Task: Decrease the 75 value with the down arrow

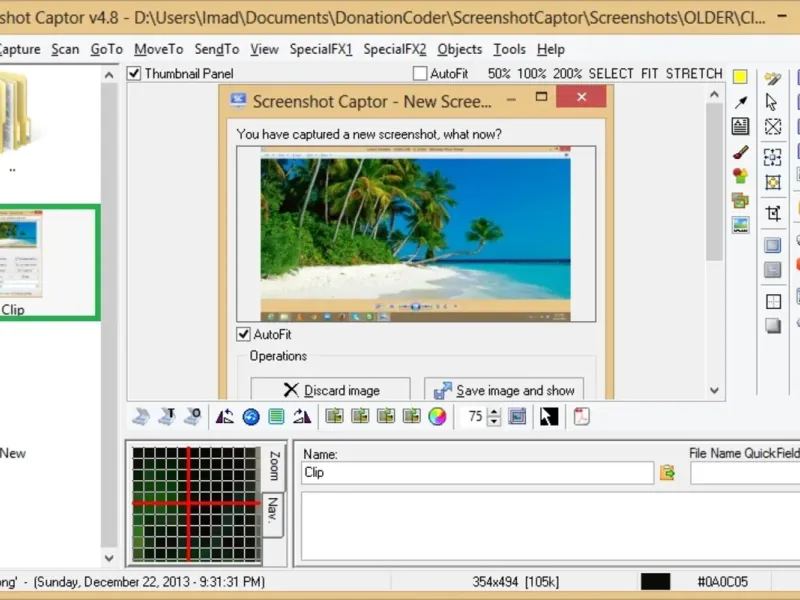Action: coord(493,421)
